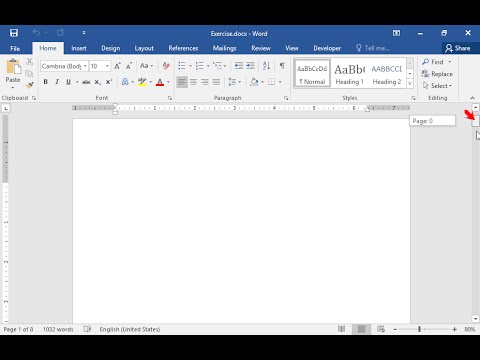480x360 pixels.
Task: Center the text
Action: tap(193, 82)
